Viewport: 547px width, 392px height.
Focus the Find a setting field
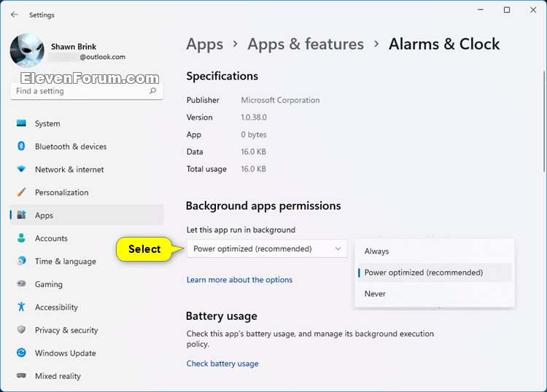(87, 91)
